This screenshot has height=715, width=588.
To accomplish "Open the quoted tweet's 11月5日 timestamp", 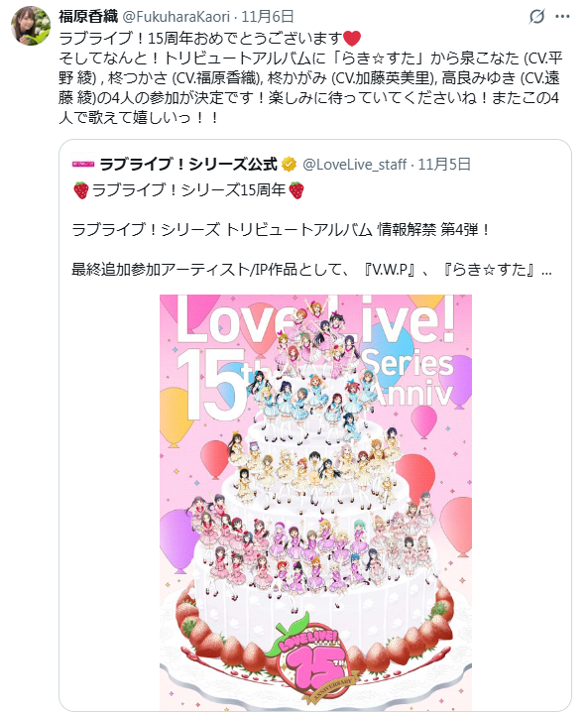I will tap(444, 165).
